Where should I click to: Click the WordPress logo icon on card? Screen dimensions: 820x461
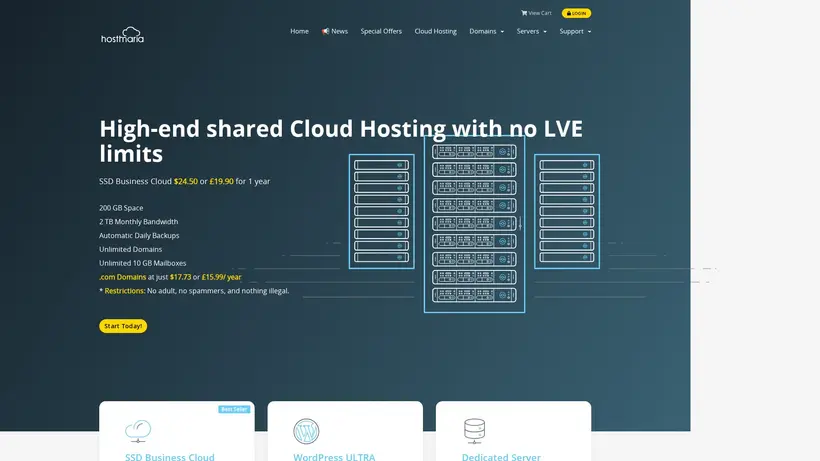tap(306, 431)
